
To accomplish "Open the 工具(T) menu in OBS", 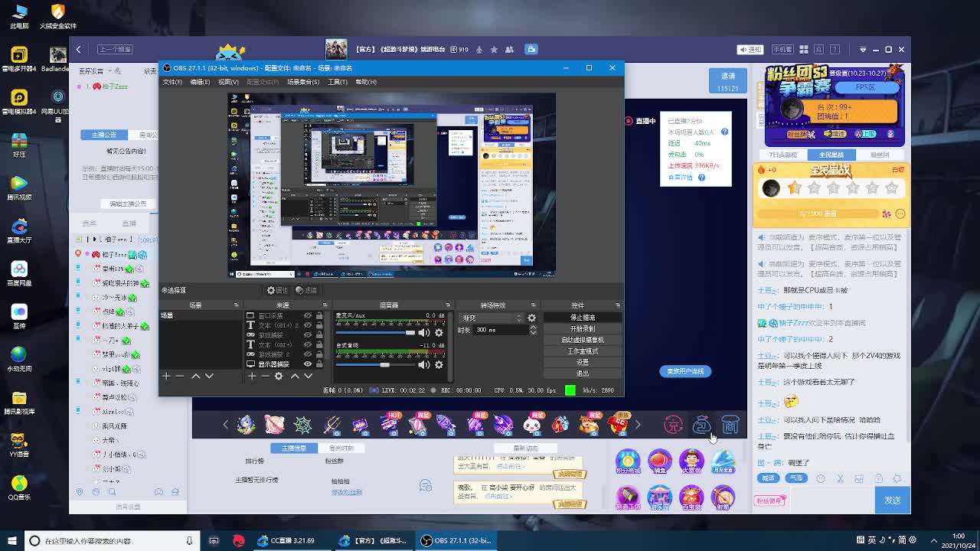I will [337, 82].
